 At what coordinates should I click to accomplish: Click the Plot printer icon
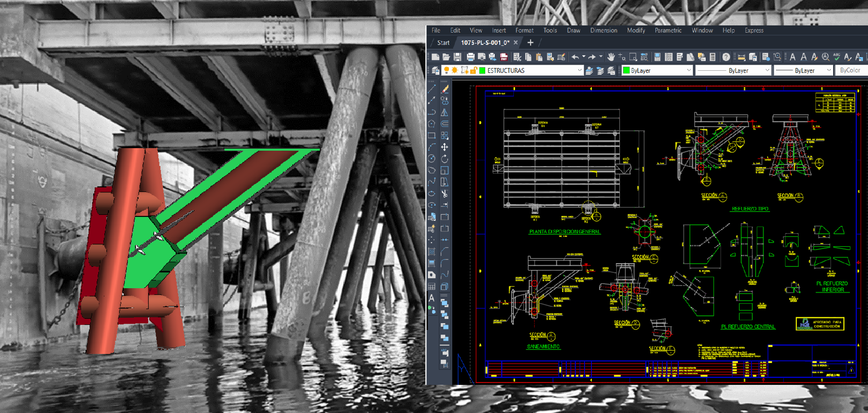(470, 57)
